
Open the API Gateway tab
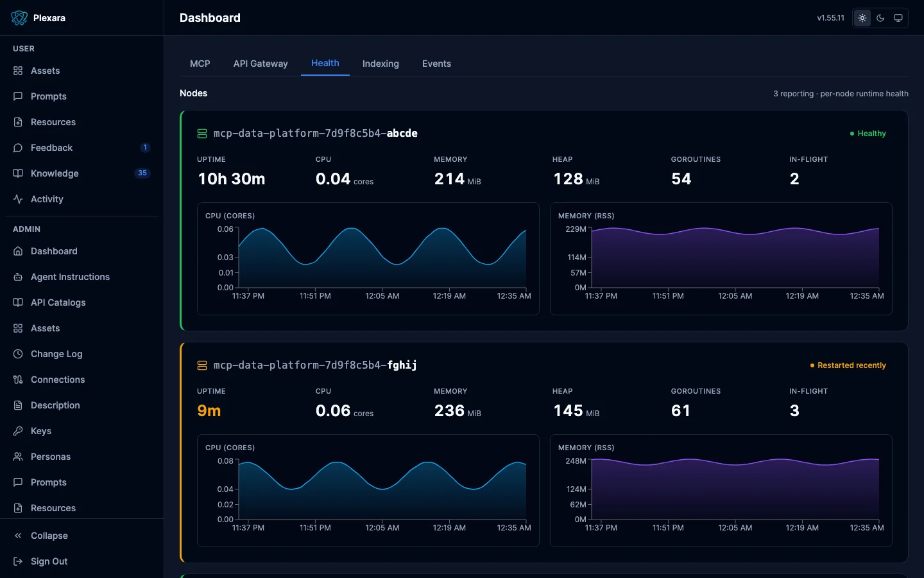point(261,64)
